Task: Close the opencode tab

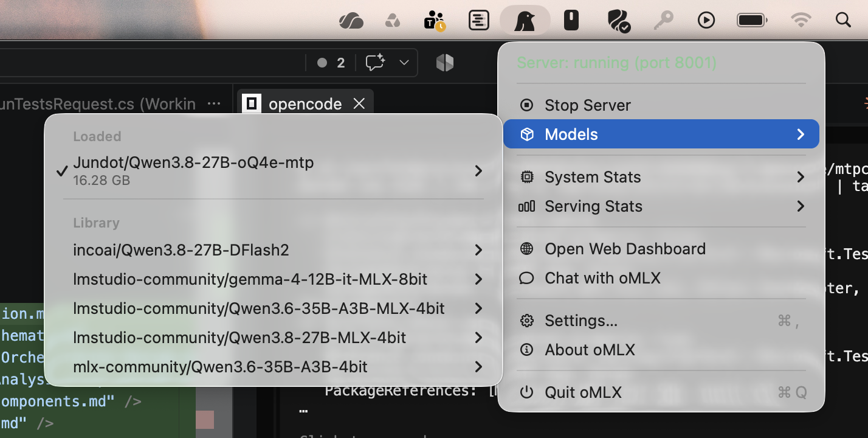Action: [359, 104]
